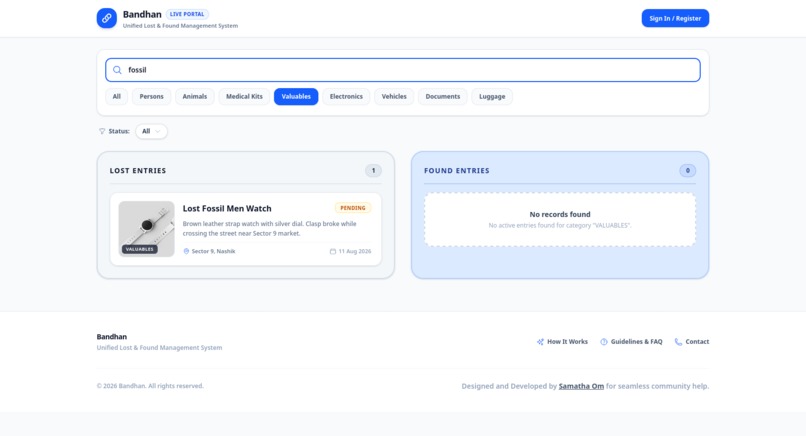The width and height of the screenshot is (806, 436).
Task: Select the Vehicles category filter
Action: 394,97
